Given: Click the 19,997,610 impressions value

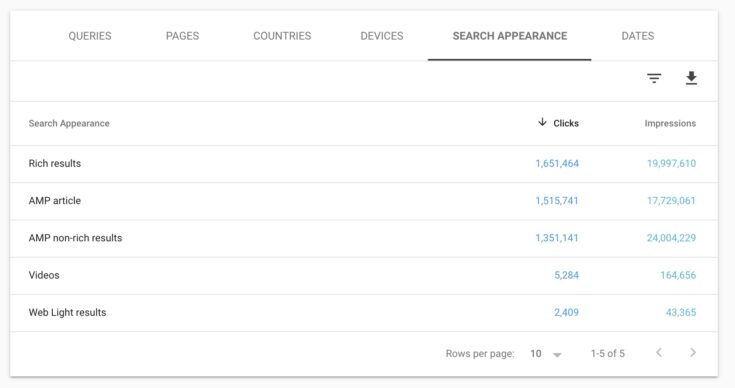Looking at the screenshot, I should pos(671,164).
